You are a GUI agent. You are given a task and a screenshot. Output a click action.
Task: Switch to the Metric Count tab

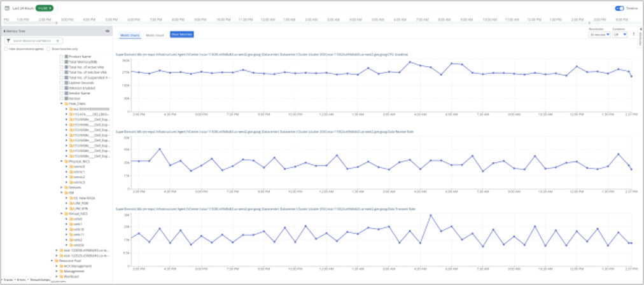pos(155,36)
